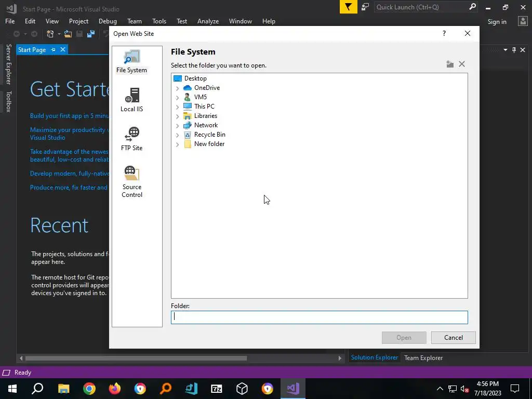Choose the Local IIS option
The height and width of the screenshot is (399, 532).
pos(131,100)
